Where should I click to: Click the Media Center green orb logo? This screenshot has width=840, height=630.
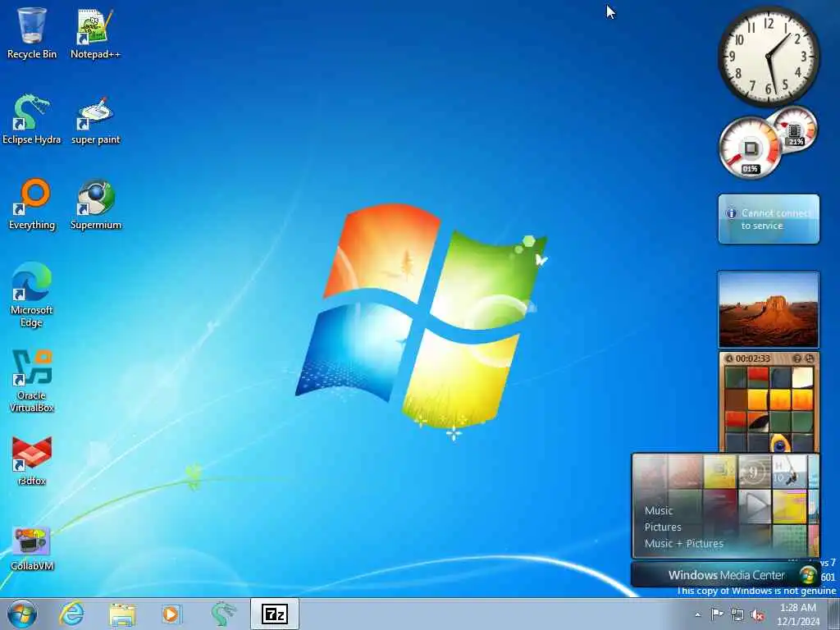(x=808, y=575)
